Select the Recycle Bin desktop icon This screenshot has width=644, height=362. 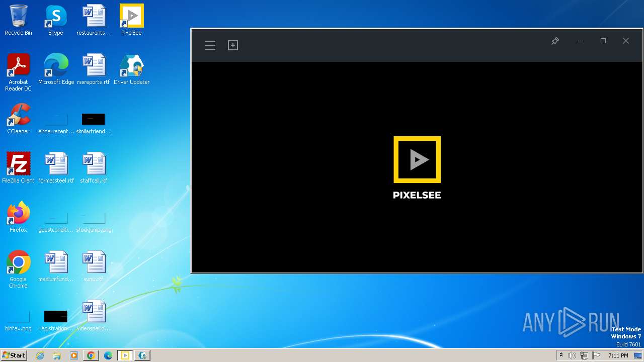(x=18, y=20)
